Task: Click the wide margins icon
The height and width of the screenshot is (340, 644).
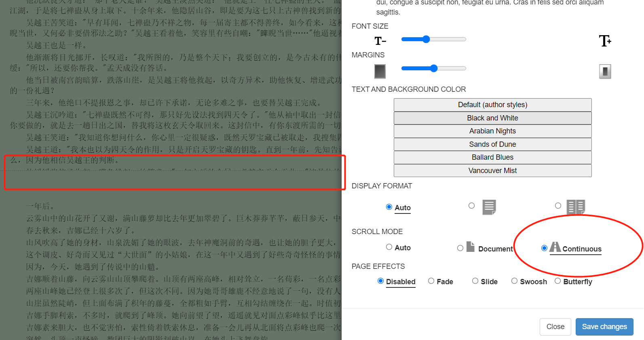Action: (605, 72)
